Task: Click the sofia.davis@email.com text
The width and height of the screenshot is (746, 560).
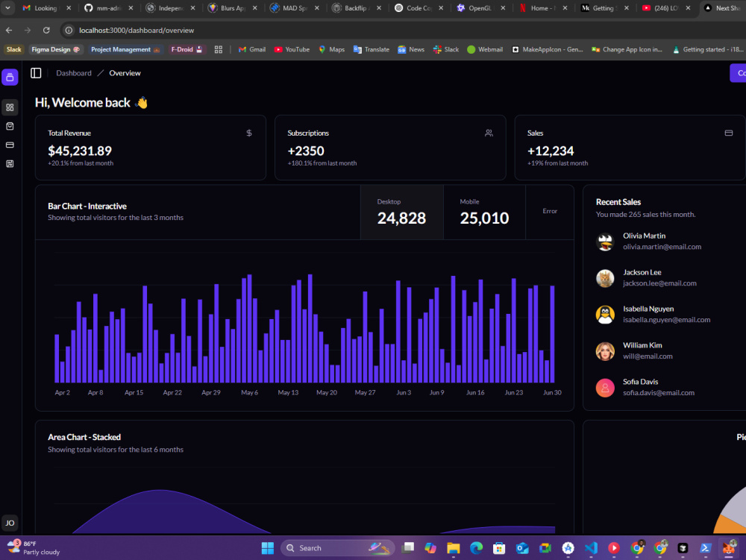Action: (x=659, y=393)
